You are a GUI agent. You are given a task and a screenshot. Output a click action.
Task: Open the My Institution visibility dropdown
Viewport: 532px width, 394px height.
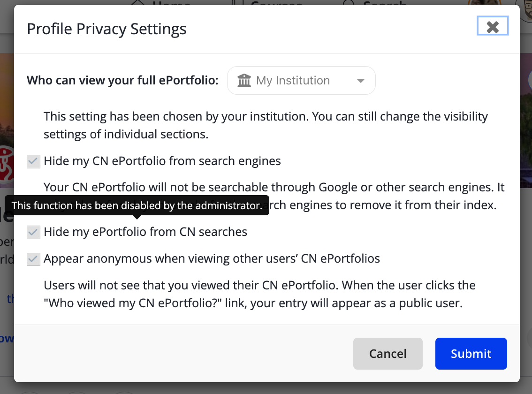tap(301, 80)
